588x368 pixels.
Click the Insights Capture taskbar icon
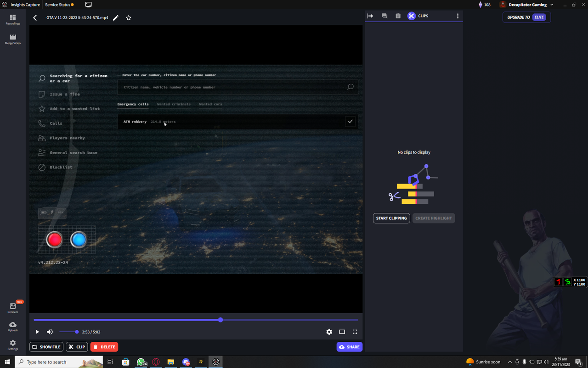[x=215, y=362]
